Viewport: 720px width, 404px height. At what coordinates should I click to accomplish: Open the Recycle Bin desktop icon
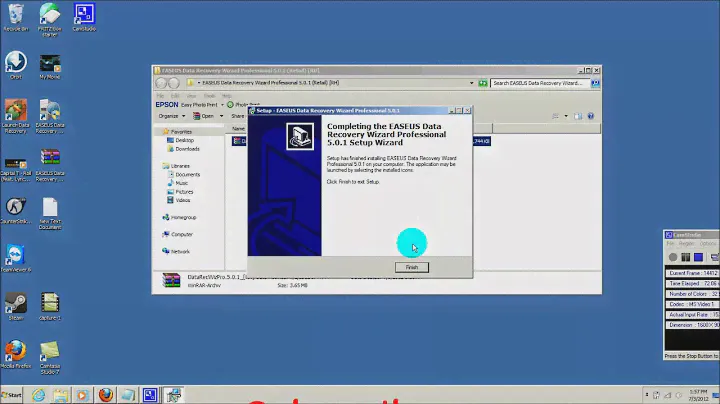(x=16, y=16)
